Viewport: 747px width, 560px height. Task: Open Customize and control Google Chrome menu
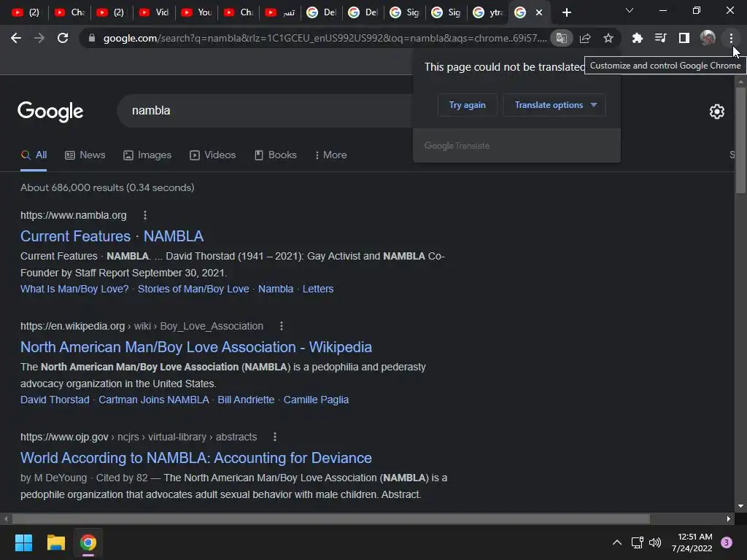coord(731,38)
